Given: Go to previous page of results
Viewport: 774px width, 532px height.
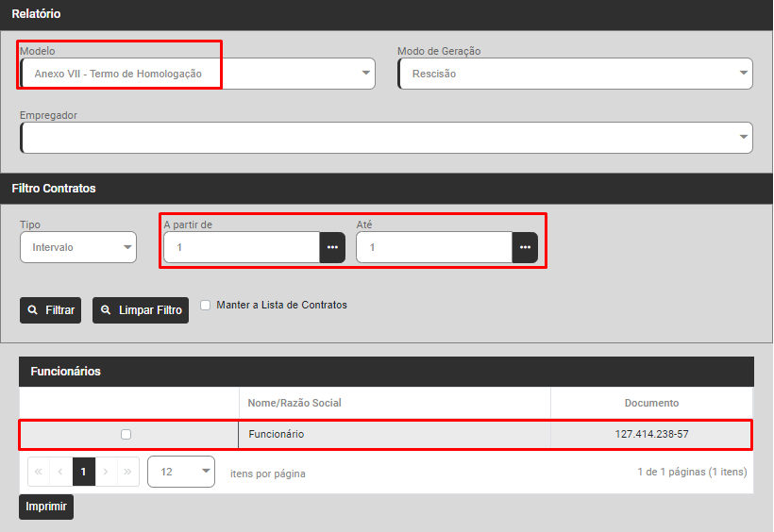Looking at the screenshot, I should click(x=60, y=472).
